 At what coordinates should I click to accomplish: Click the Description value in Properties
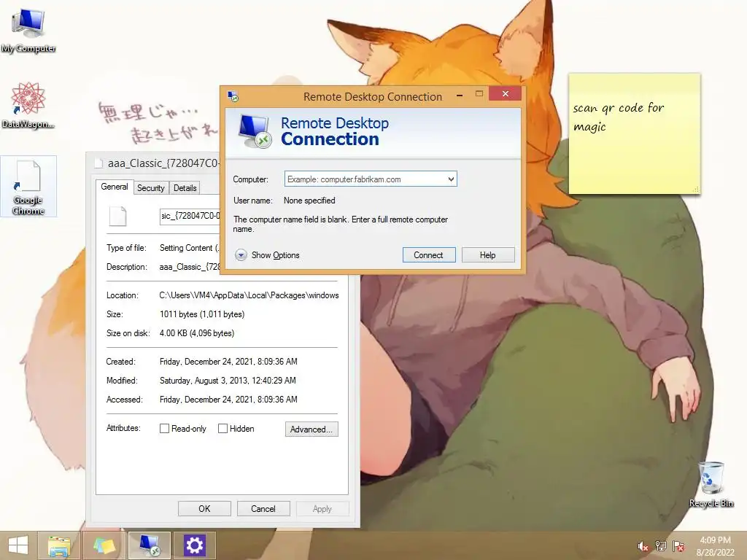[190, 267]
